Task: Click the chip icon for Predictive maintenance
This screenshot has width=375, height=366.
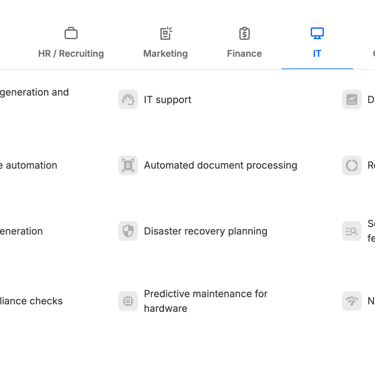Action: tap(128, 301)
